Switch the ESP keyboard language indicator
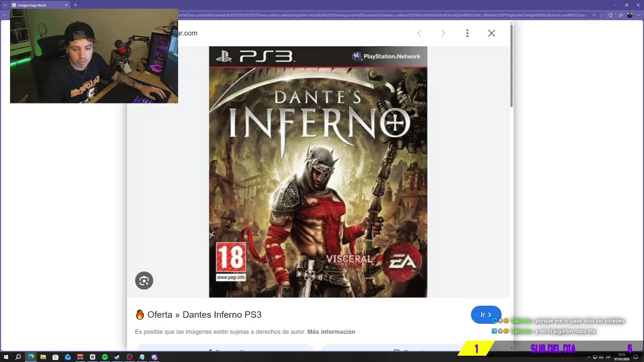This screenshot has width=644, height=362. click(x=608, y=357)
